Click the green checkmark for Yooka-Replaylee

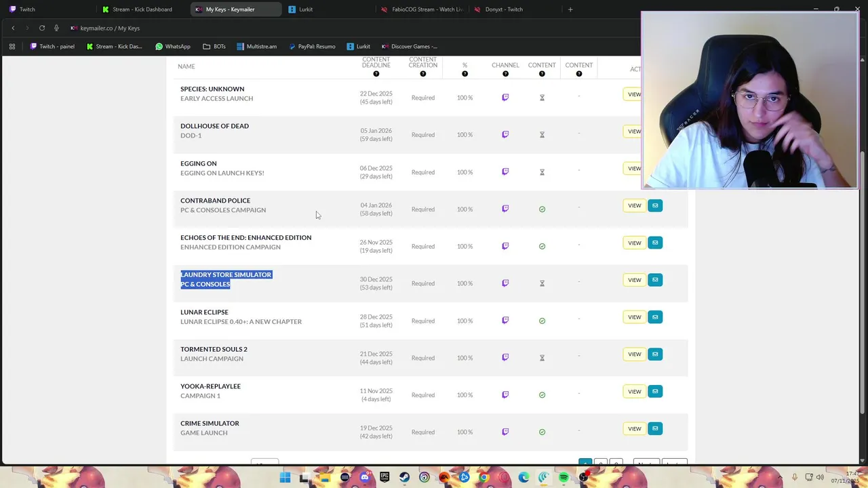(542, 395)
